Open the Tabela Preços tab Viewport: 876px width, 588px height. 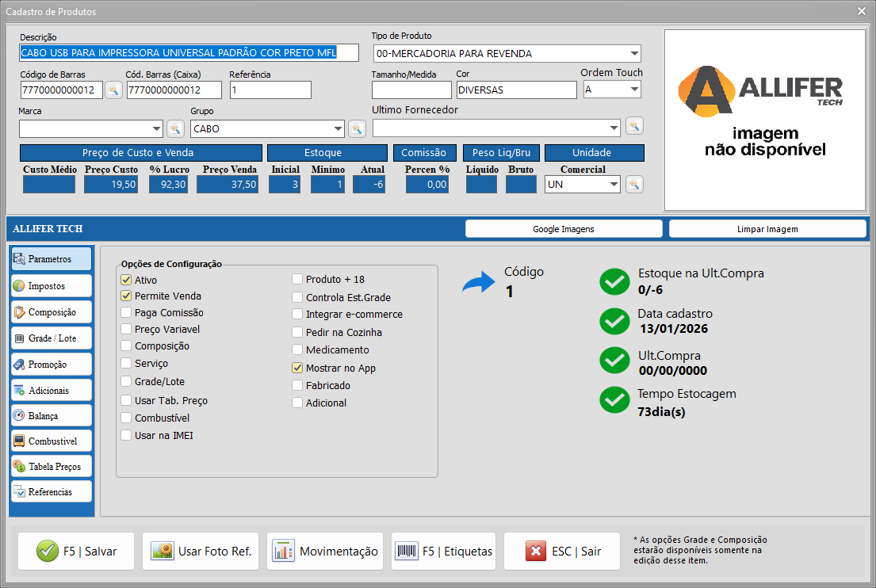tap(52, 467)
